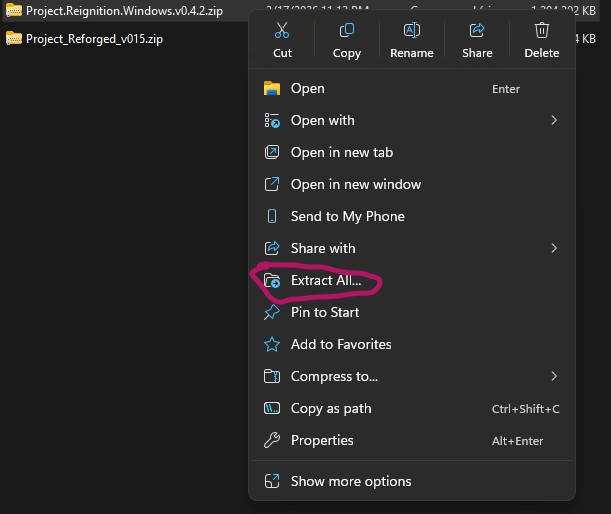Expand the Share with submenu arrow

coord(553,248)
